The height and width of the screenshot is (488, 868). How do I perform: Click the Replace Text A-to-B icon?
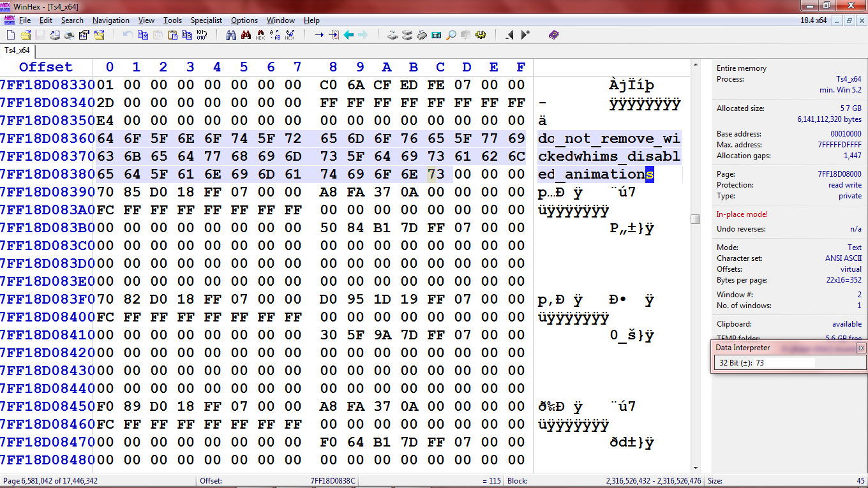(x=275, y=35)
